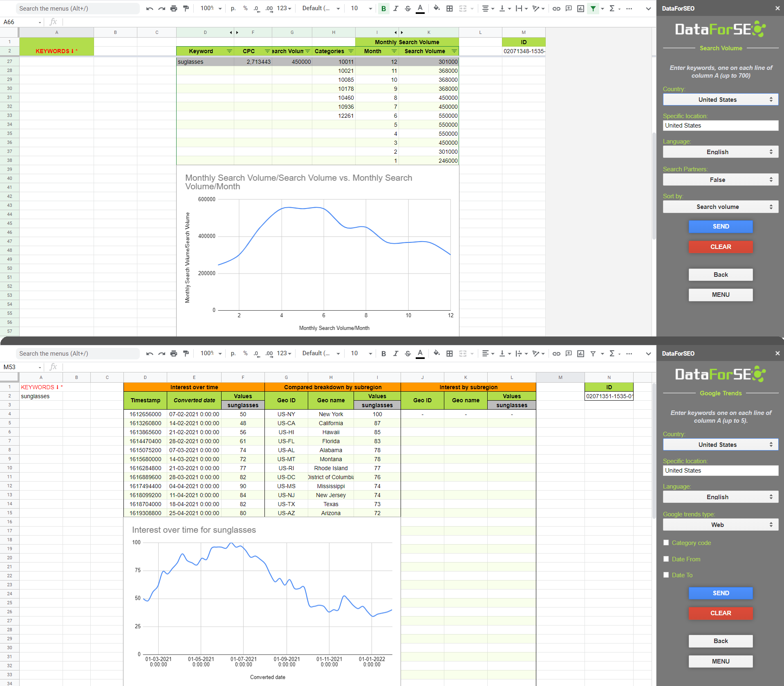Click Specific location field in Search Volume panel
This screenshot has width=784, height=686.
720,126
